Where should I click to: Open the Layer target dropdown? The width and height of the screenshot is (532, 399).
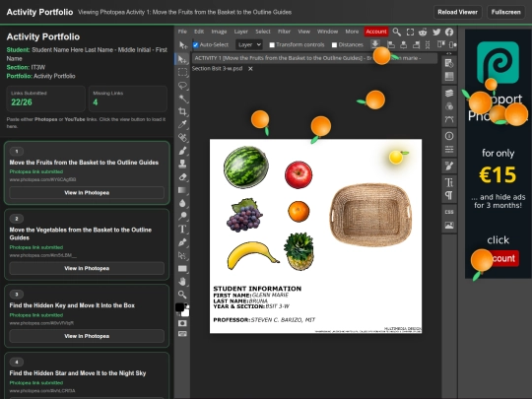point(249,44)
